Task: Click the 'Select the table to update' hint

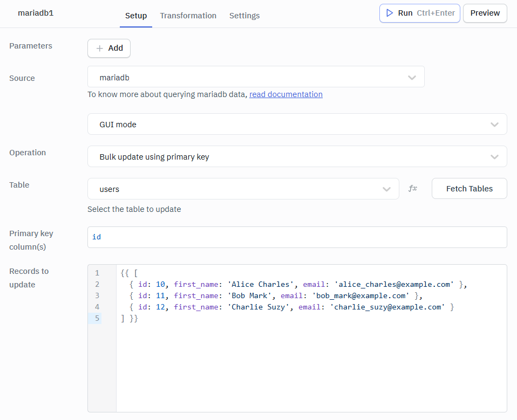Action: 134,209
